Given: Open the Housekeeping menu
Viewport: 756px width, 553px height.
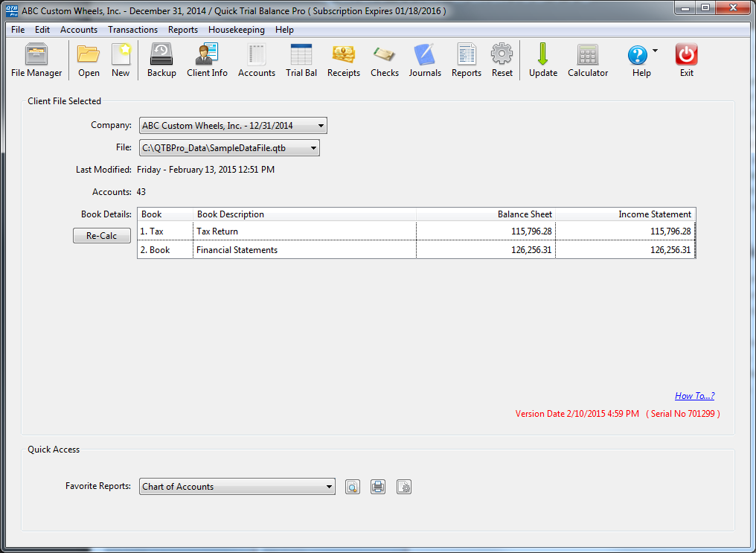Looking at the screenshot, I should 237,30.
